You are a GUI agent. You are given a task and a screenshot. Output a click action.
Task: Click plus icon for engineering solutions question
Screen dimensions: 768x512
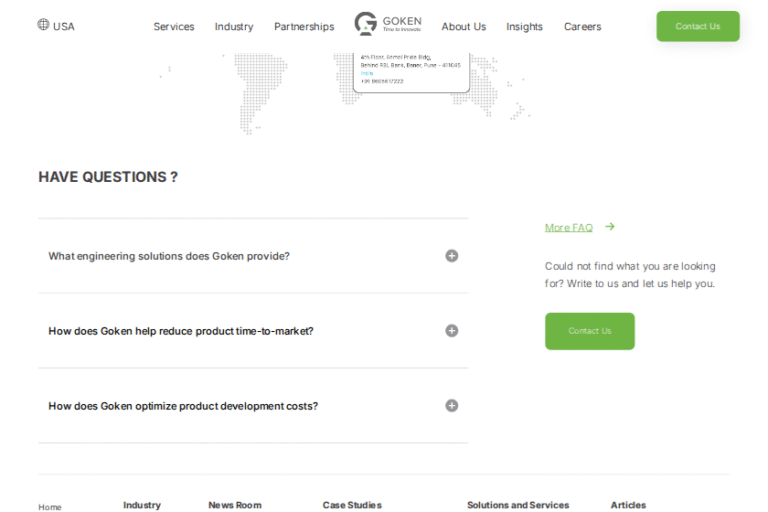[x=451, y=256]
